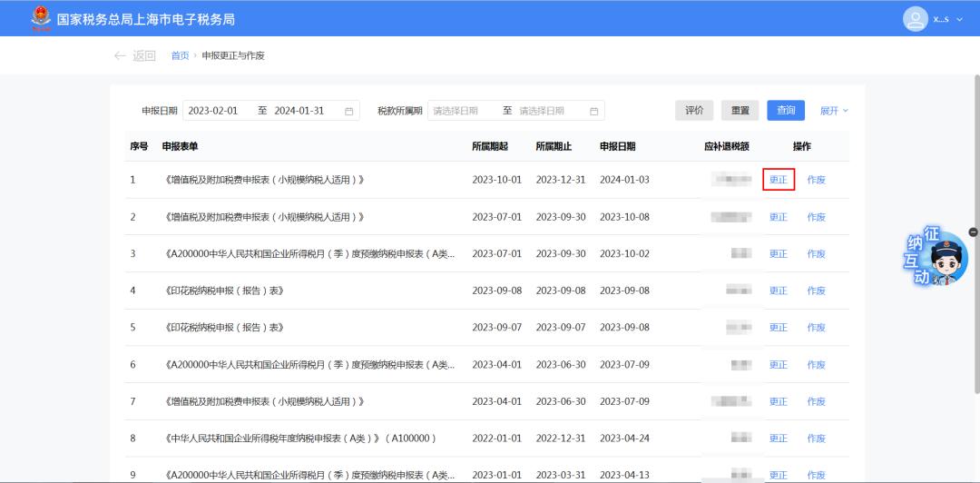Click tax period start date input field
This screenshot has height=483, width=980.
(x=463, y=111)
